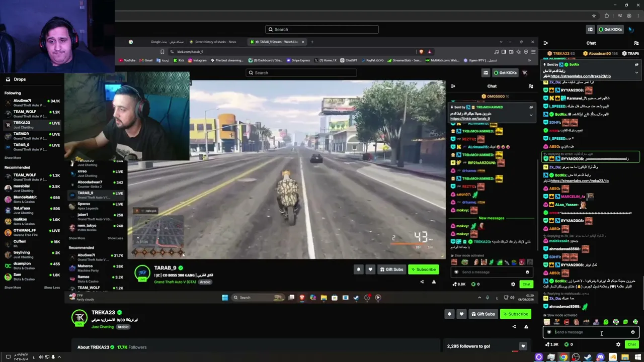The height and width of the screenshot is (362, 644).
Task: Open the TREKA23 chat users list icon
Action: tap(636, 43)
